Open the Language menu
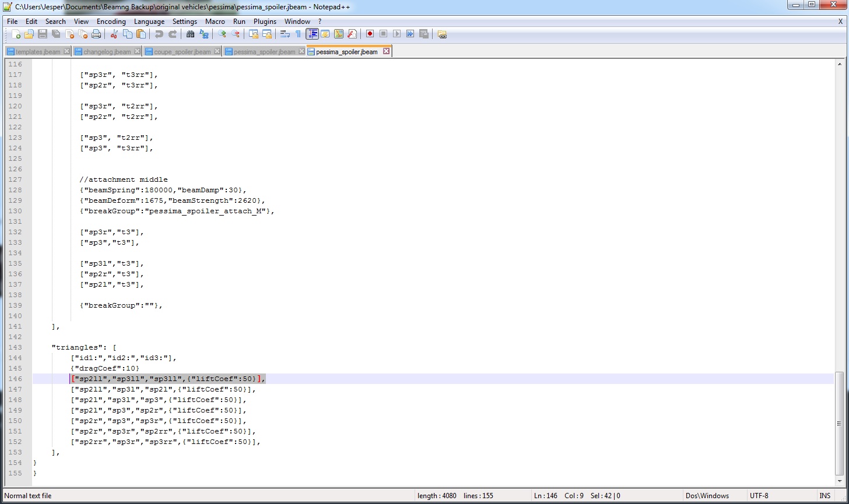849x504 pixels. point(149,22)
